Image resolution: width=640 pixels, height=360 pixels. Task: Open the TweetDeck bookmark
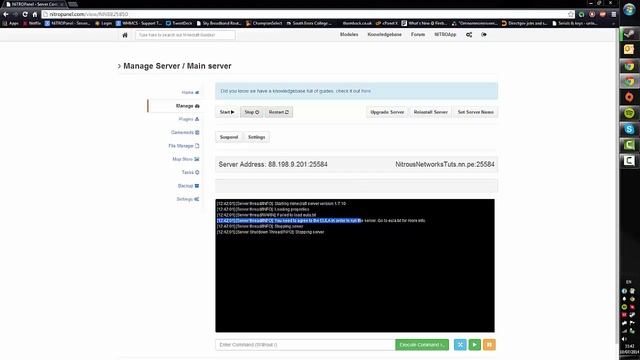pyautogui.click(x=179, y=23)
